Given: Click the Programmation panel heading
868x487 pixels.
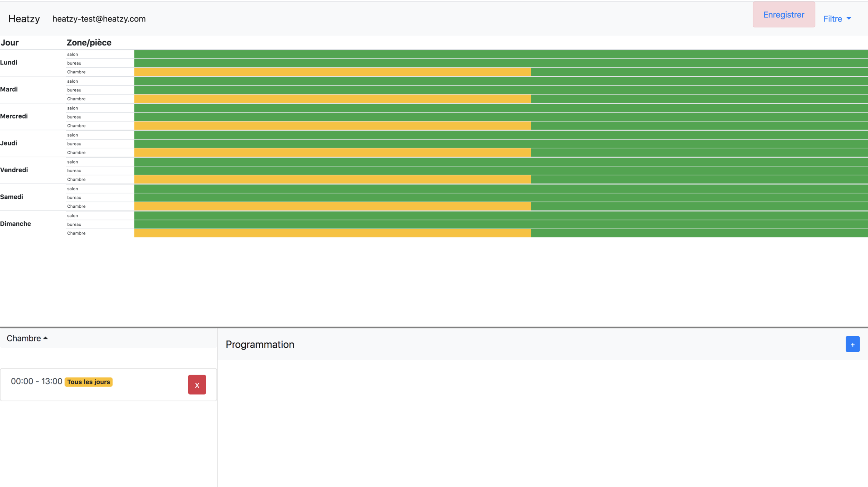Looking at the screenshot, I should tap(260, 344).
